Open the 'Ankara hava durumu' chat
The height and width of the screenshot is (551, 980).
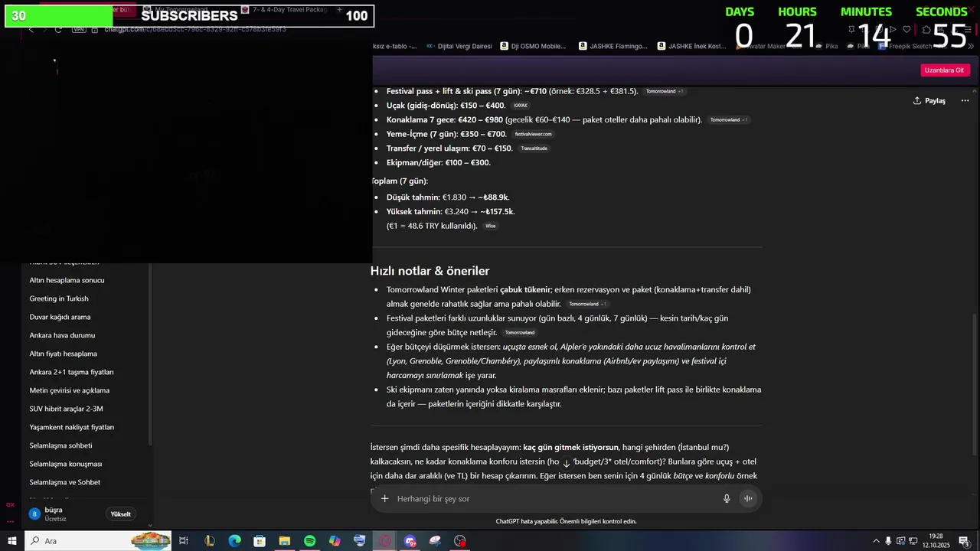(x=62, y=335)
